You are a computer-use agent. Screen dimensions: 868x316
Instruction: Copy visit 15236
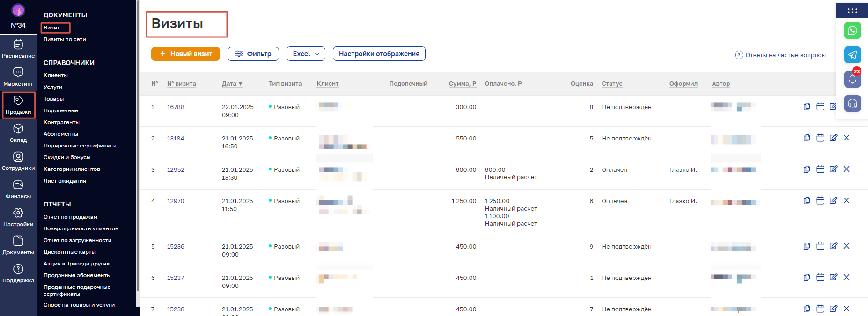point(807,246)
